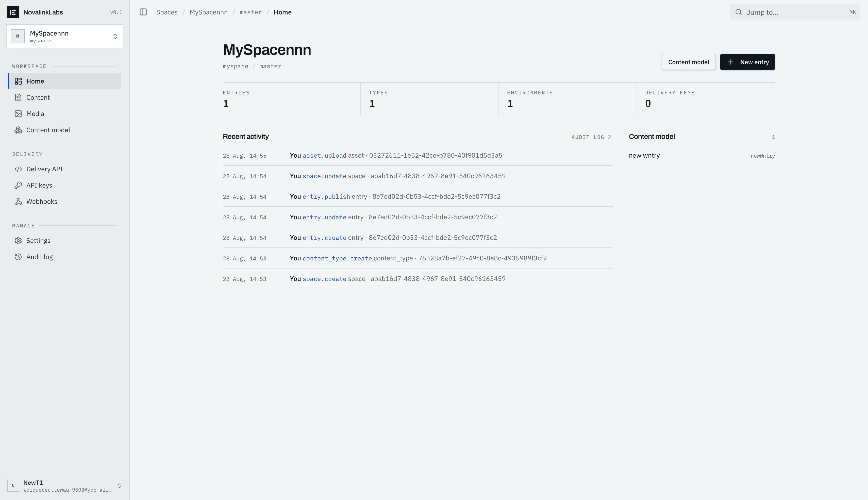The width and height of the screenshot is (868, 500).
Task: Click the Media image icon
Action: pos(18,114)
